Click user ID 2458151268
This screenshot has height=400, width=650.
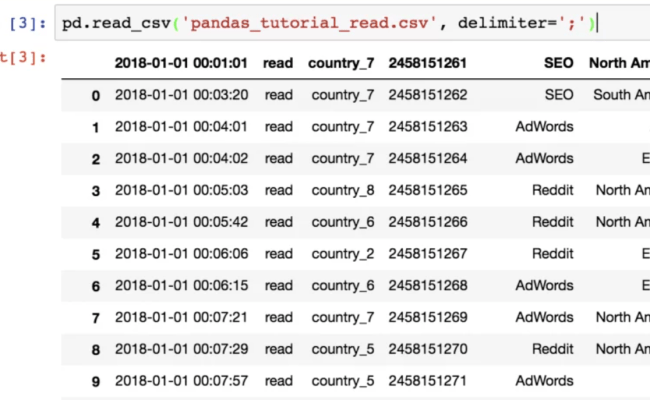pyautogui.click(x=428, y=286)
